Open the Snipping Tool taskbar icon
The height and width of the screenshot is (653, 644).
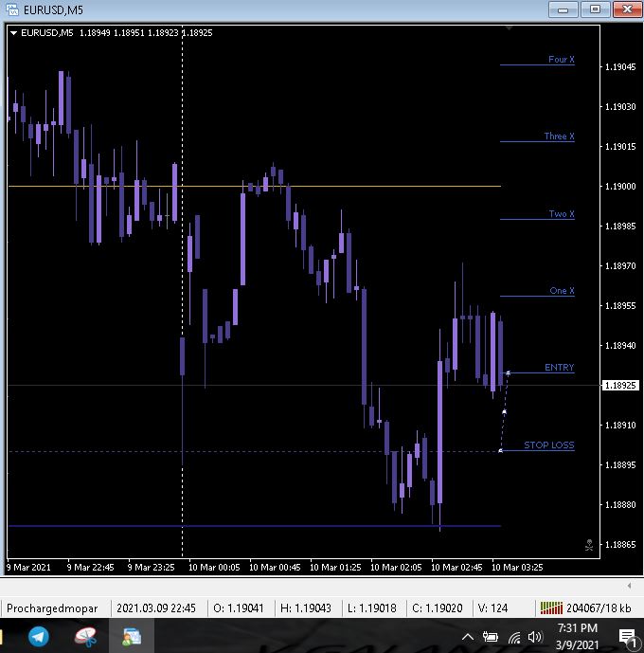click(85, 636)
